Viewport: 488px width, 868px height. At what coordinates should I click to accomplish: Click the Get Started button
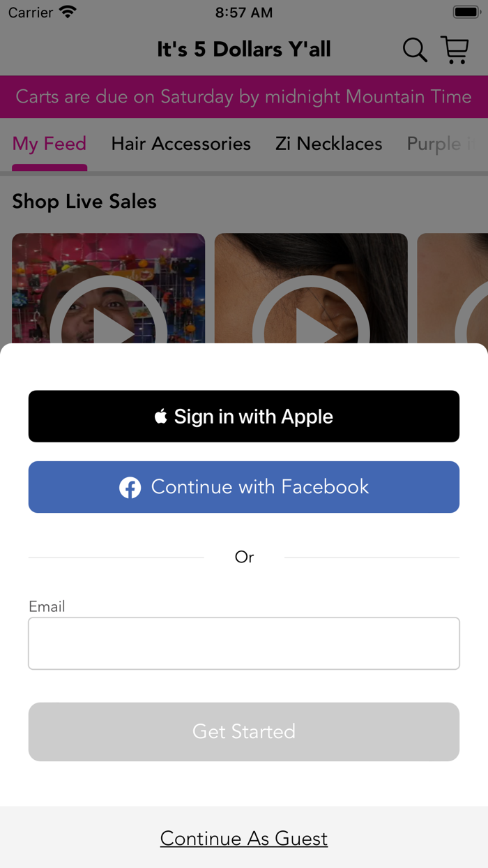point(244,731)
